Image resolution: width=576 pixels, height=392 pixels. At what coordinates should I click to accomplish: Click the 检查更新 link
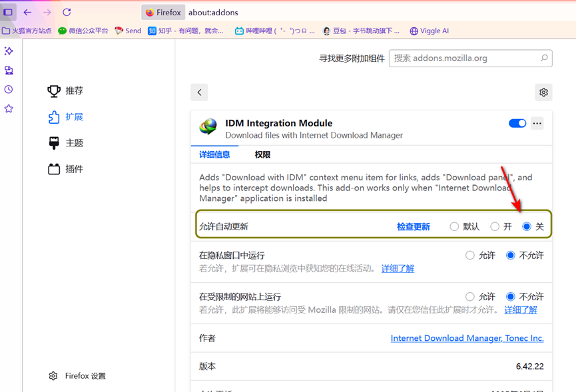click(414, 226)
